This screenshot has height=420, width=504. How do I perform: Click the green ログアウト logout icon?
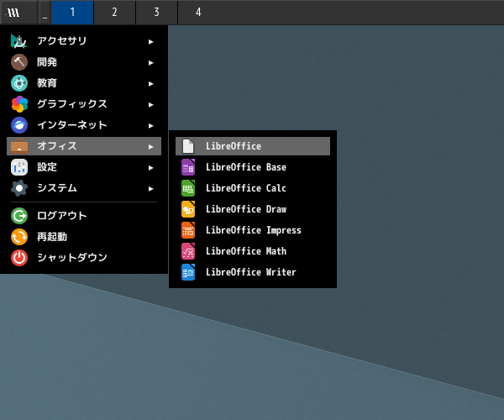[19, 216]
